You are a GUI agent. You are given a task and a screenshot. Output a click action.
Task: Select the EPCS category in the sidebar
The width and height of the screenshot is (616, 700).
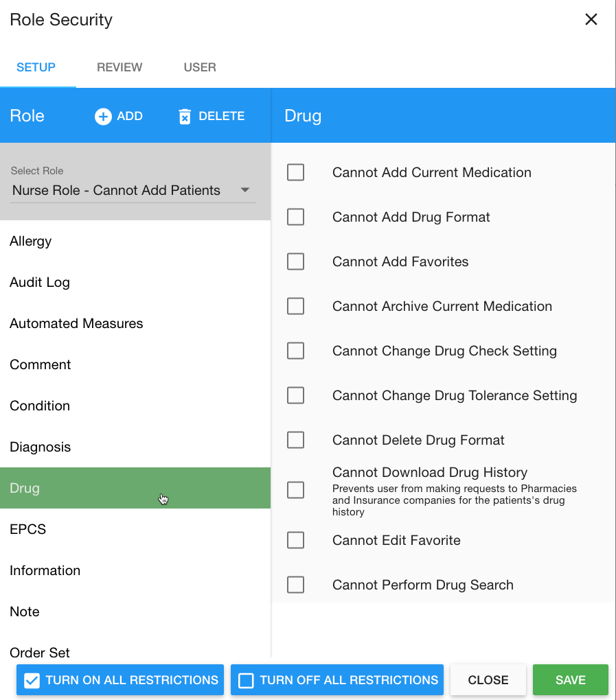[x=27, y=529]
